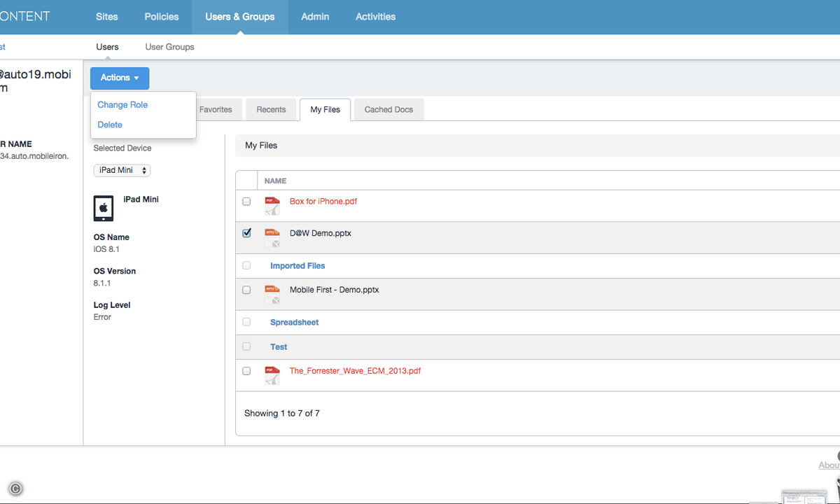Click the Error log level value

click(102, 317)
